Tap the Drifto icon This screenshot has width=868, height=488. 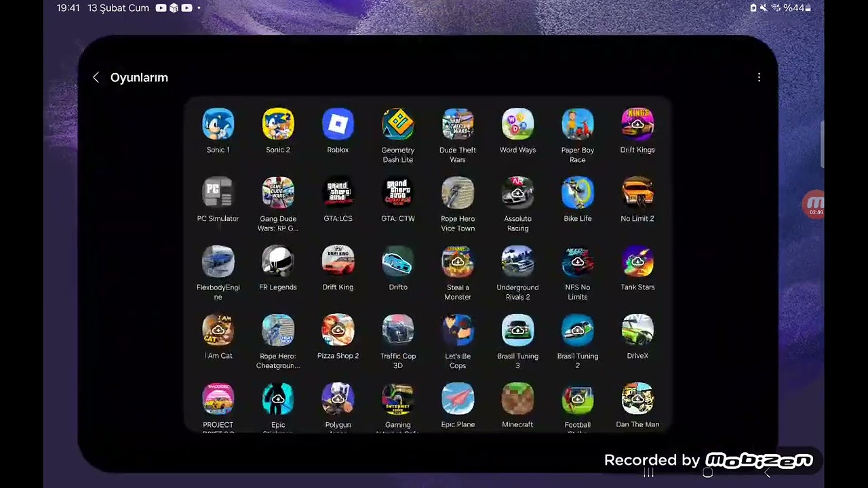tap(397, 262)
